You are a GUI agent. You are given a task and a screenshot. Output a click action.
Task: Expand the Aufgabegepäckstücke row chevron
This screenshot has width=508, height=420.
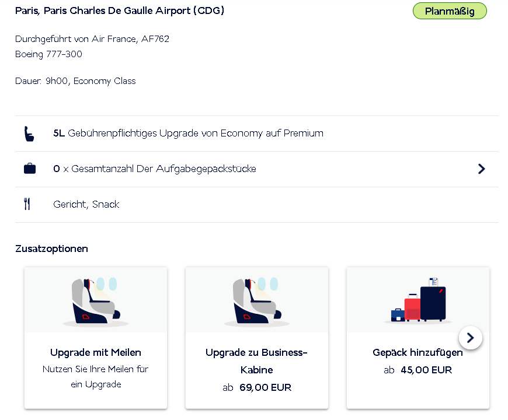click(481, 169)
